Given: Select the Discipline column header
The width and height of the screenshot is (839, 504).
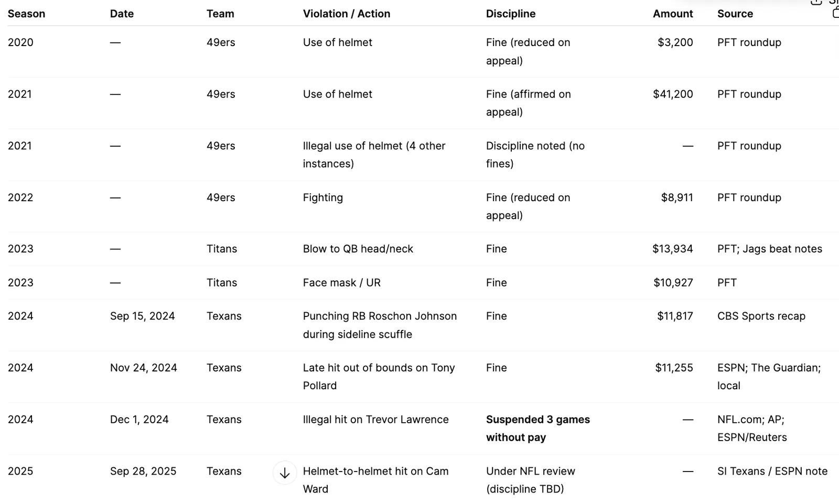Looking at the screenshot, I should (x=511, y=14).
